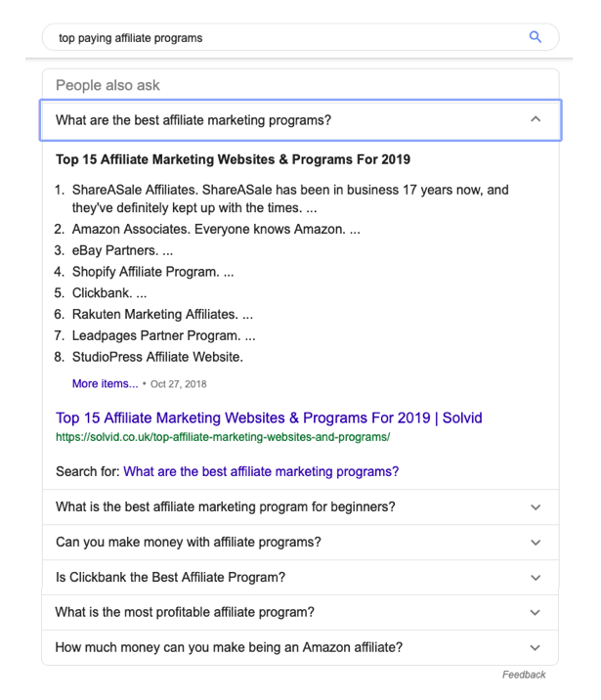Collapse the best affiliate marketing programs answer
The width and height of the screenshot is (601, 700).
coord(535,119)
